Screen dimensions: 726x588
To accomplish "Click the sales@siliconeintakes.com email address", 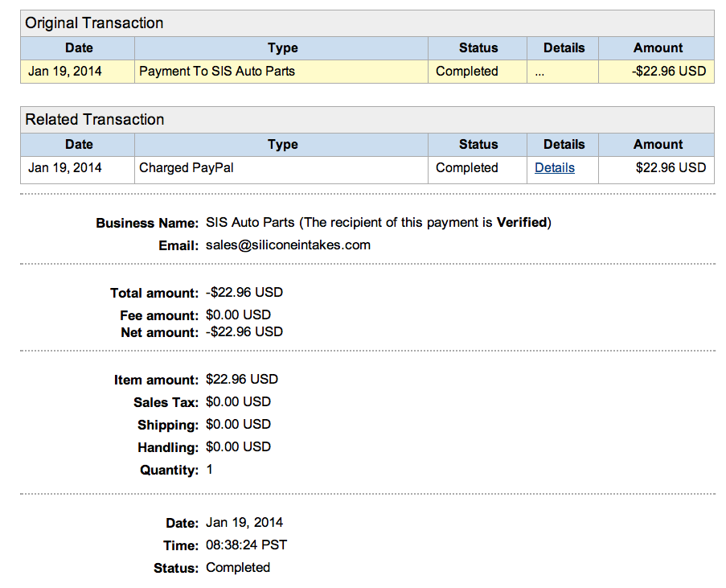I will point(288,245).
